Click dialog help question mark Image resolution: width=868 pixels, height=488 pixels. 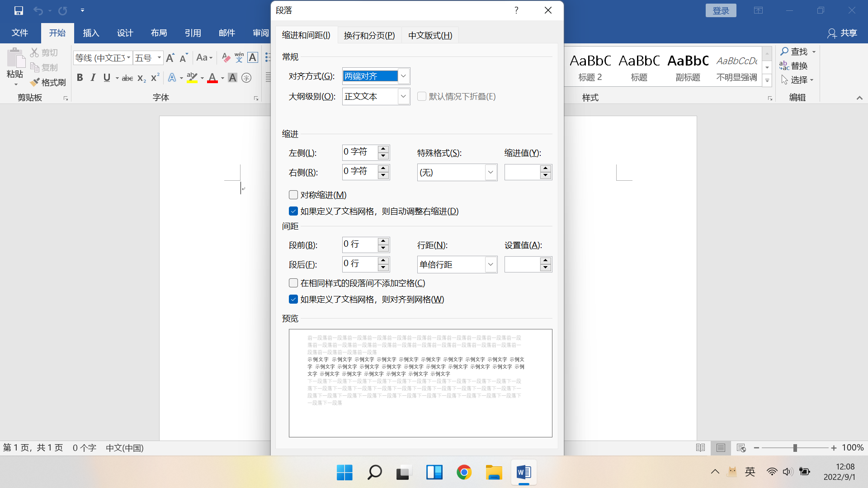(516, 10)
